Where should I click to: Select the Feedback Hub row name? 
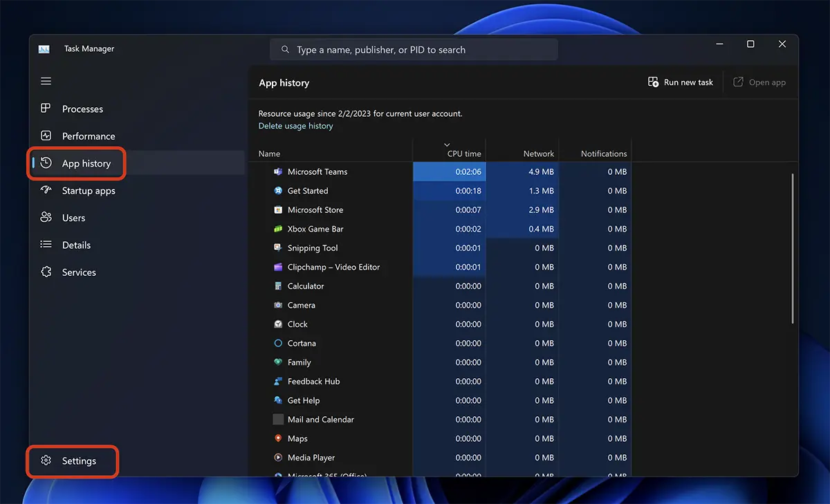[x=313, y=381]
